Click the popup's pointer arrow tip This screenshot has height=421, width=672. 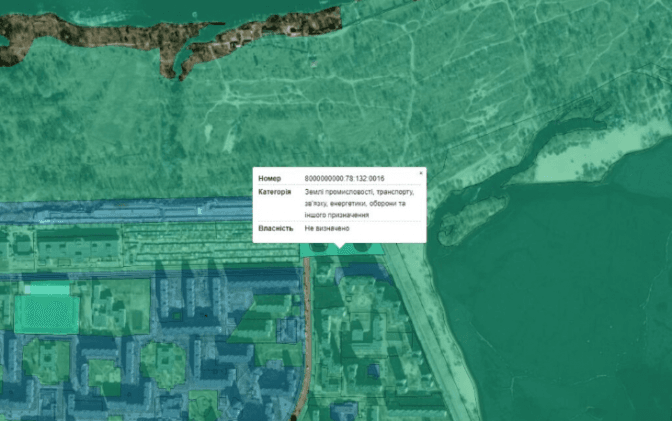click(x=340, y=249)
